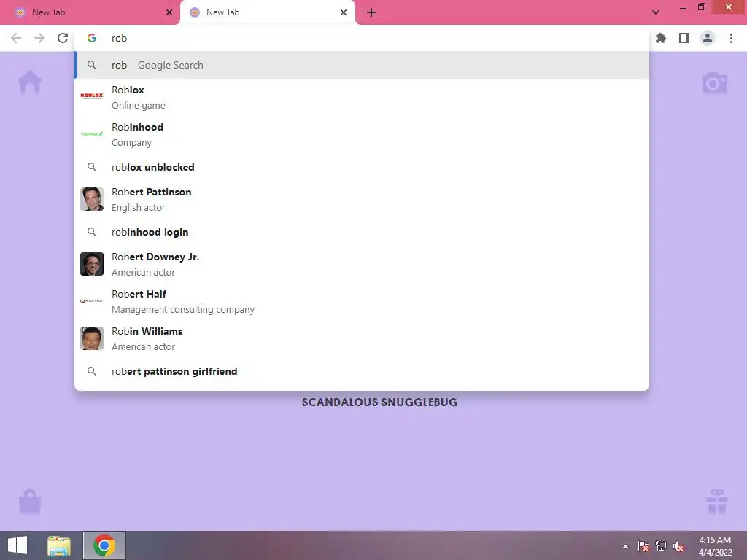Click Robin Williams' photo thumbnail

(92, 338)
